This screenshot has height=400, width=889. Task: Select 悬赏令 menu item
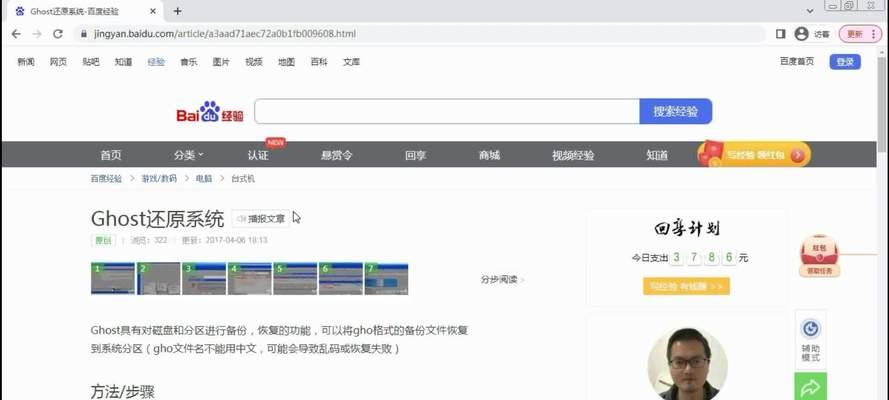(x=337, y=155)
